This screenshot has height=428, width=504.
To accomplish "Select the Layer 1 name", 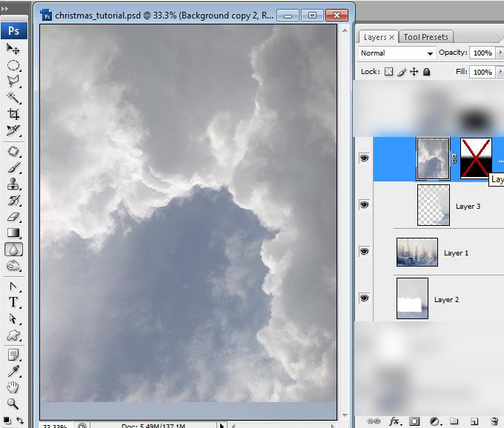I will (456, 253).
